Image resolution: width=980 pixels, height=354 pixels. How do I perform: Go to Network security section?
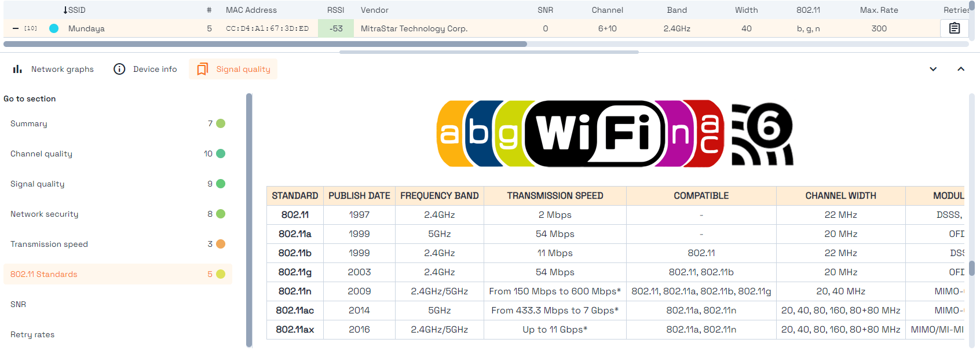tap(118, 214)
